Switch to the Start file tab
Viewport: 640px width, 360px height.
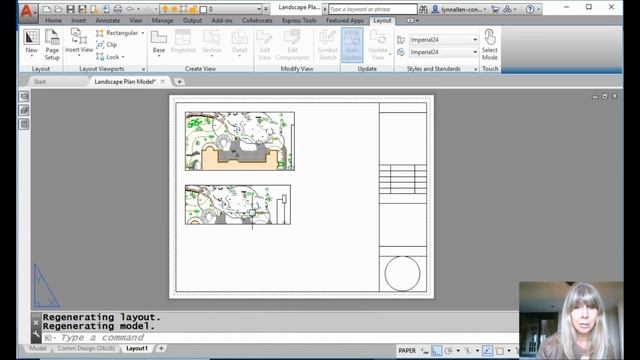point(40,82)
